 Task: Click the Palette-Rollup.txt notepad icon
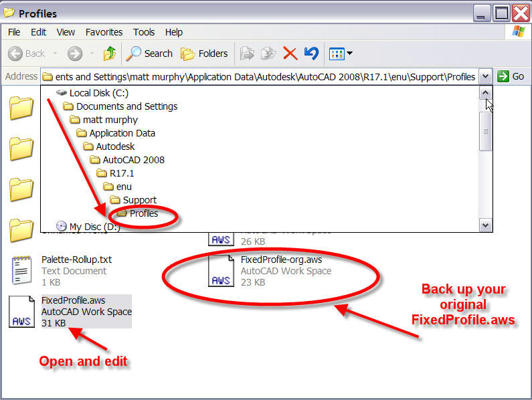point(21,270)
